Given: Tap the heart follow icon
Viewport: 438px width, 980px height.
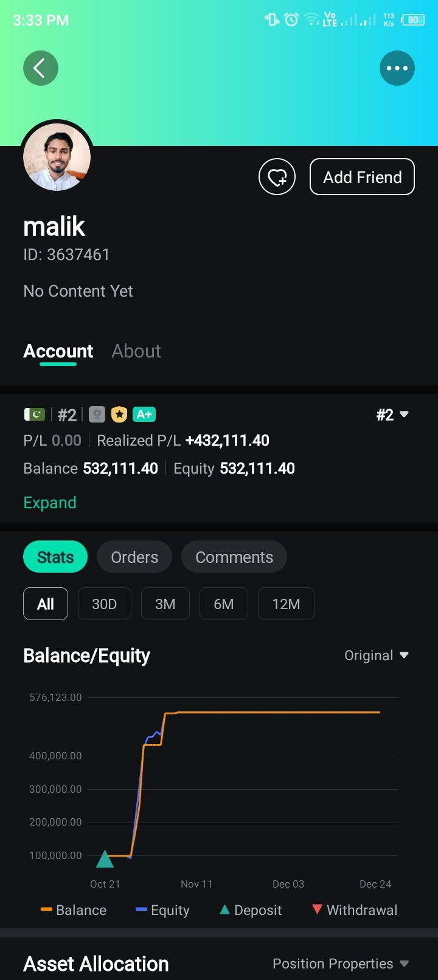Looking at the screenshot, I should [x=277, y=177].
